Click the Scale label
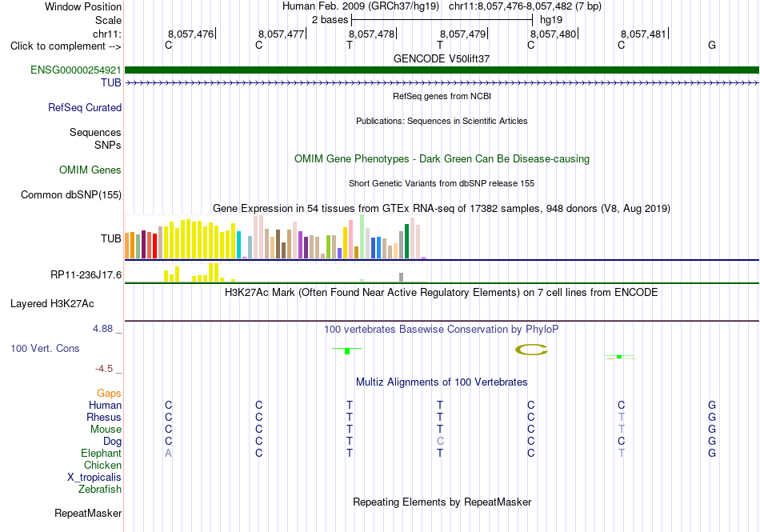Image resolution: width=760 pixels, height=532 pixels. [109, 20]
